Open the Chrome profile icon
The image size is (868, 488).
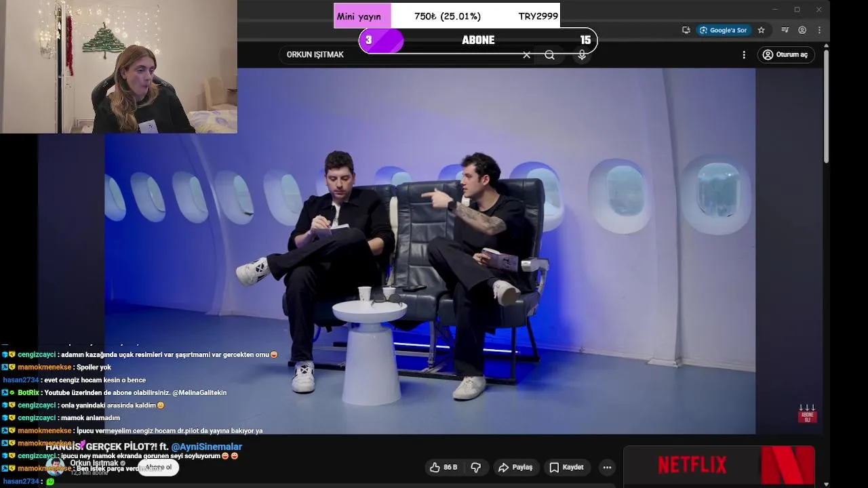(802, 30)
